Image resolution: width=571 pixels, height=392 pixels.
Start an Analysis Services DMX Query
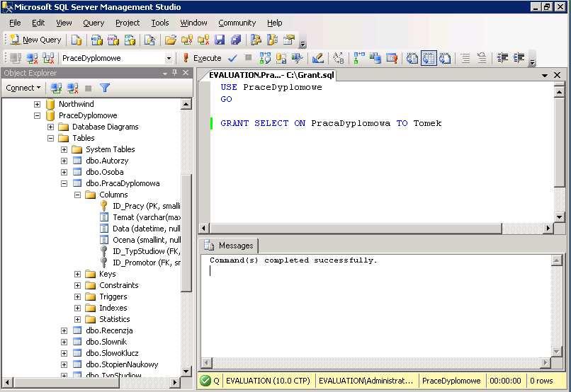[113, 40]
